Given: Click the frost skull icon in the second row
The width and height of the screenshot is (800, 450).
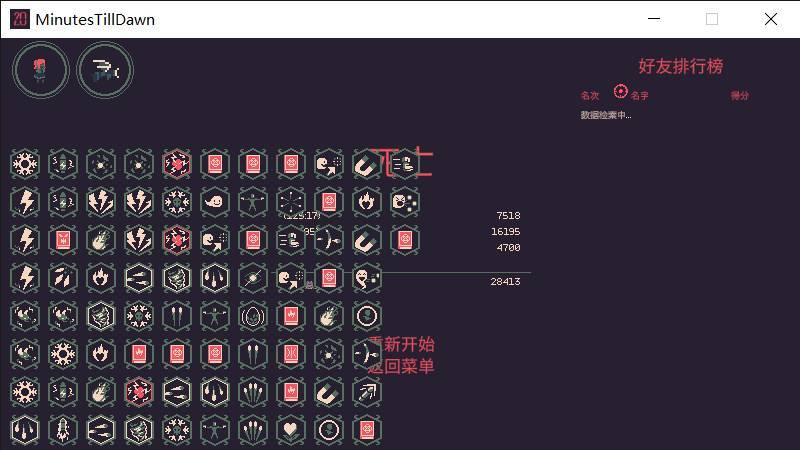Looking at the screenshot, I should pyautogui.click(x=177, y=202).
